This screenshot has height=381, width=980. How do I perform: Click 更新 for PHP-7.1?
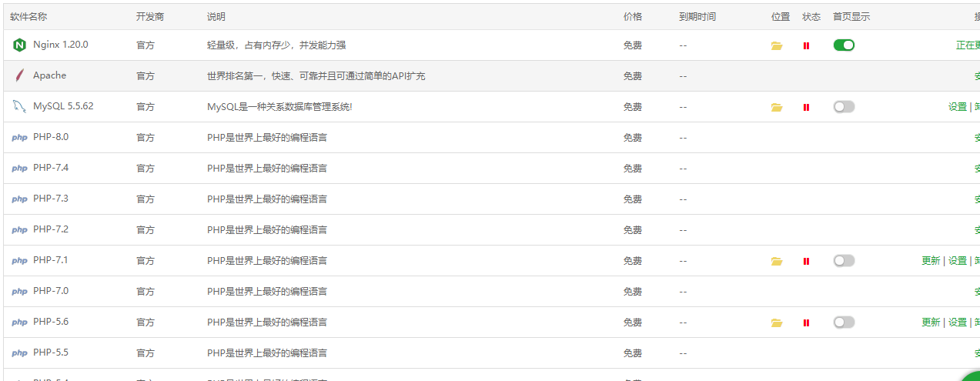(x=931, y=261)
